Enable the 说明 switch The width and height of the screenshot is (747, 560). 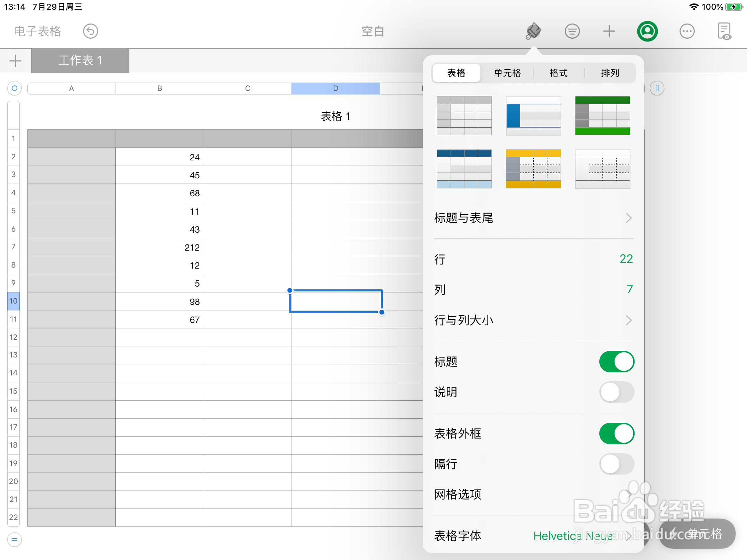617,392
